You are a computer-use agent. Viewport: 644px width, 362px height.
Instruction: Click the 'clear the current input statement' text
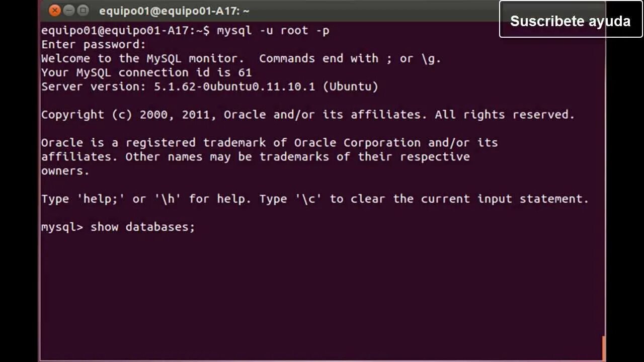[x=469, y=199]
